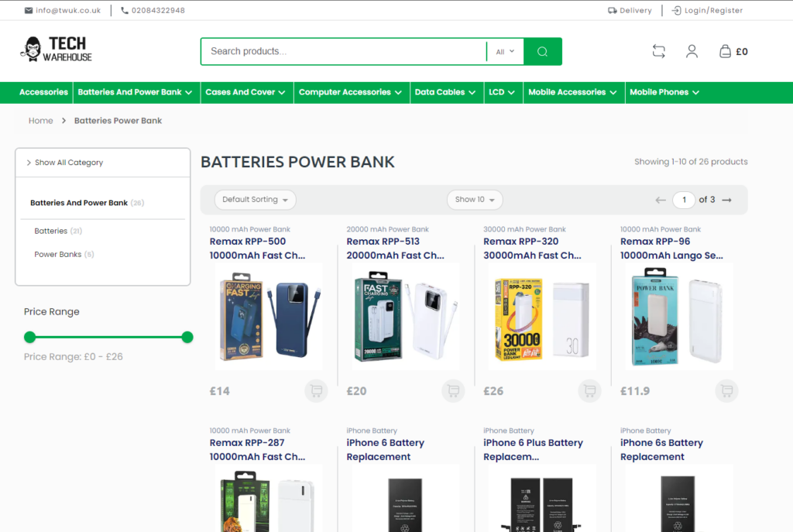Expand Cases And Cover menu
The height and width of the screenshot is (532, 793).
point(245,93)
